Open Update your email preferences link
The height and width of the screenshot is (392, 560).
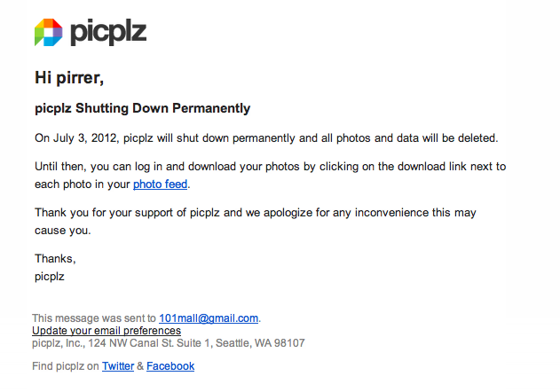point(106,331)
